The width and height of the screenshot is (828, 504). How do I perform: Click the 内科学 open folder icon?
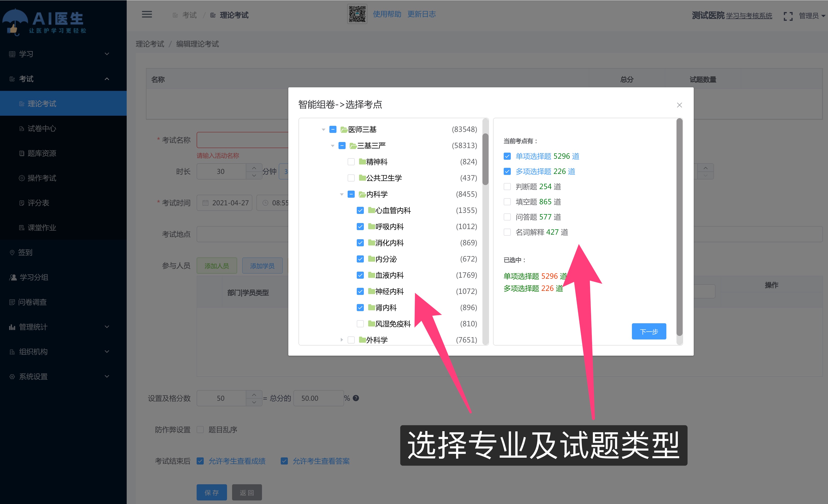click(x=362, y=194)
